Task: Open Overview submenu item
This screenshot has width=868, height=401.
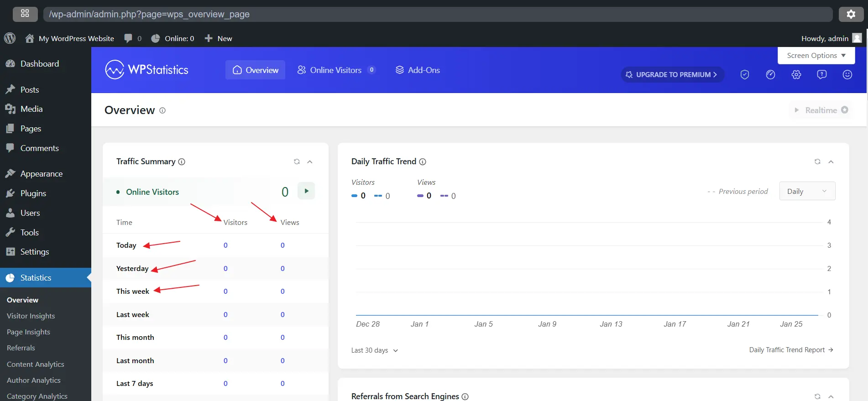Action: tap(22, 300)
